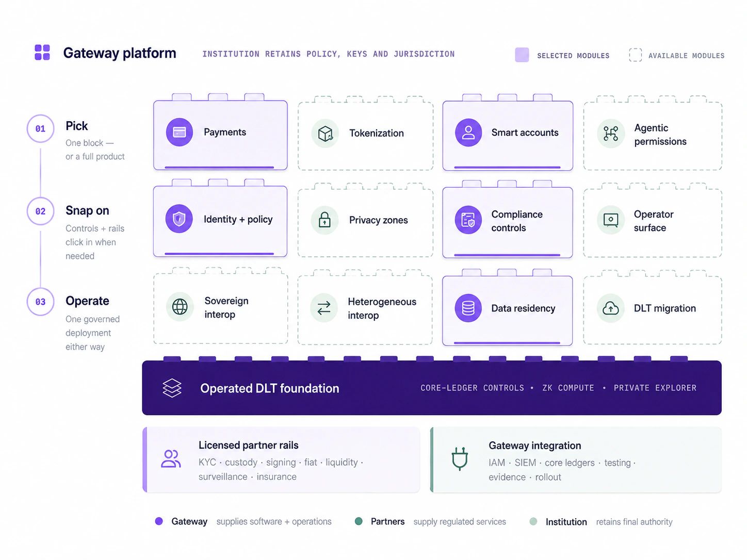Click the Smart accounts person icon
Image resolution: width=747 pixels, height=560 pixels.
tap(468, 133)
